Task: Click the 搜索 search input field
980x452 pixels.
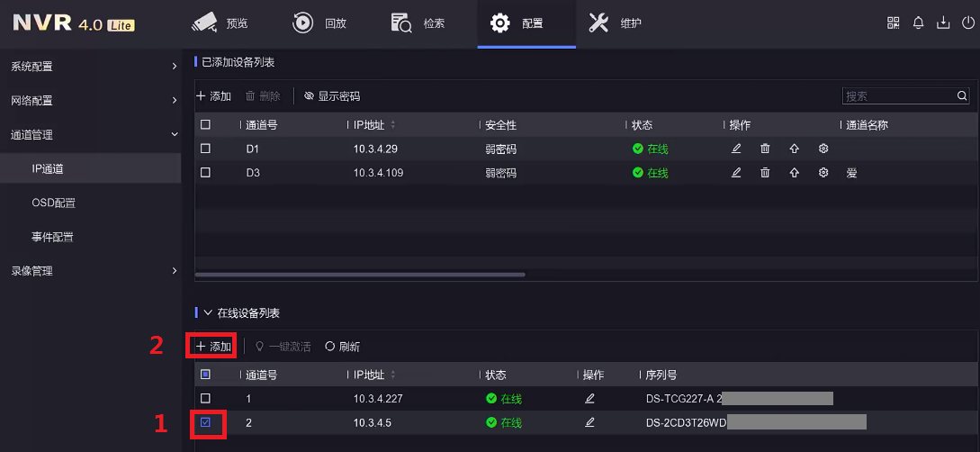Action: (x=898, y=96)
